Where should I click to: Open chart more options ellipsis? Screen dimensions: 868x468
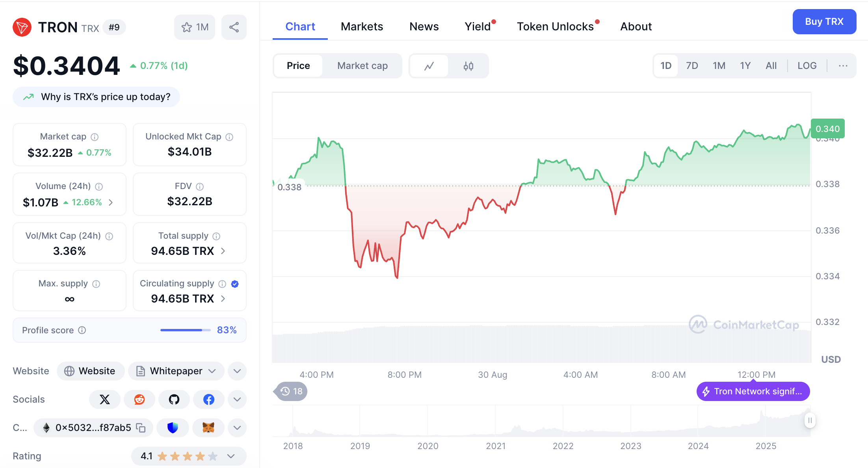(x=843, y=66)
